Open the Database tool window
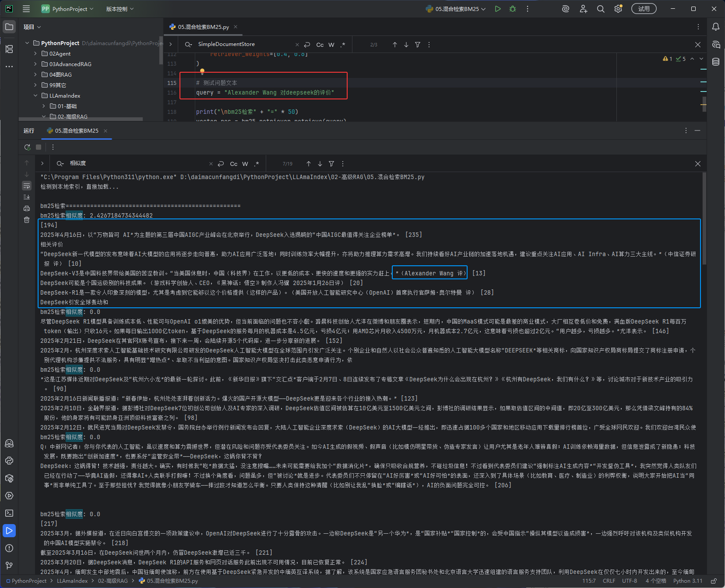 [716, 62]
